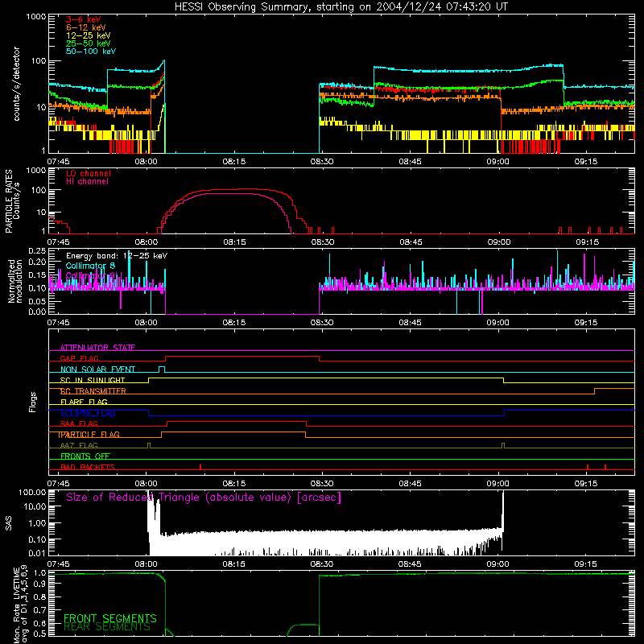Viewport: 644px width, 644px height.
Task: Click the Flags axis label
Action: (x=33, y=402)
